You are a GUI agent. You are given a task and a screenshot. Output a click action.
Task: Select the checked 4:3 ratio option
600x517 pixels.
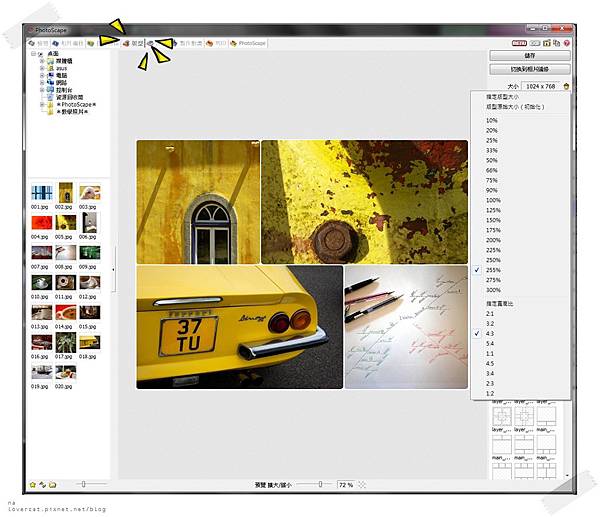pyautogui.click(x=491, y=333)
